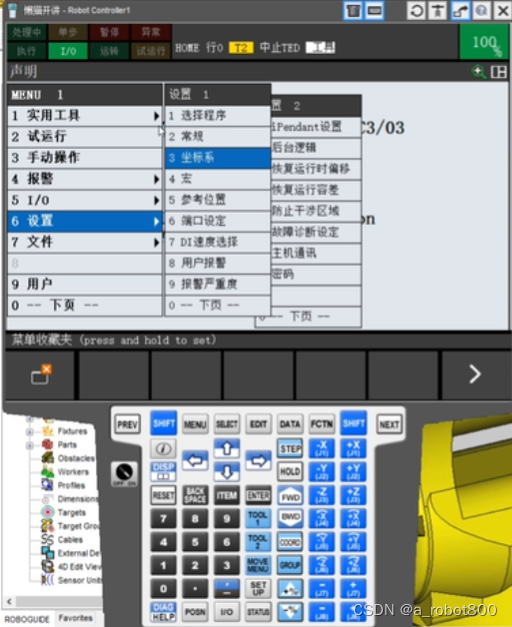Click the RESET pendant key

point(163,495)
